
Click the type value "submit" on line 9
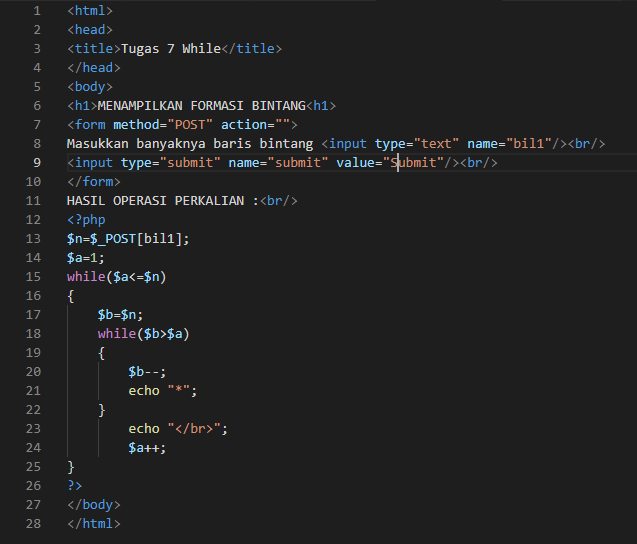pyautogui.click(x=190, y=163)
